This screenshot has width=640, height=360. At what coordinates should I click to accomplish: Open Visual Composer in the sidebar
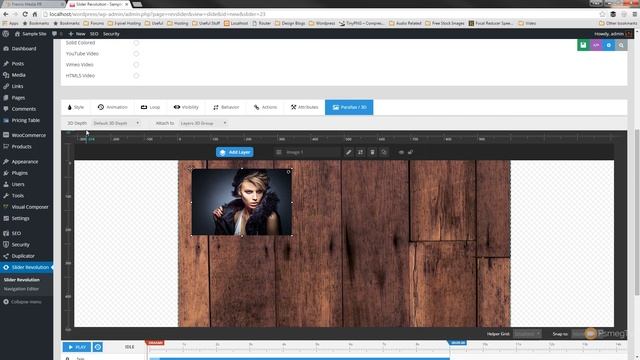(x=30, y=207)
